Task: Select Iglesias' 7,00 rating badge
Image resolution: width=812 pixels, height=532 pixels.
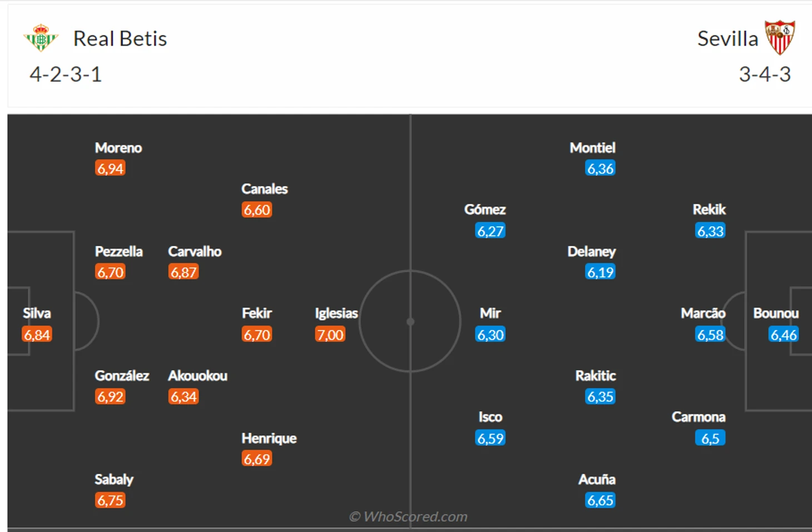Action: (x=330, y=334)
